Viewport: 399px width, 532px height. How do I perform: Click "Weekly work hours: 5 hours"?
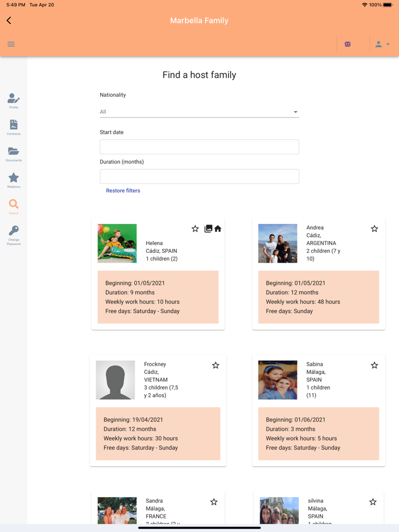coord(301,439)
